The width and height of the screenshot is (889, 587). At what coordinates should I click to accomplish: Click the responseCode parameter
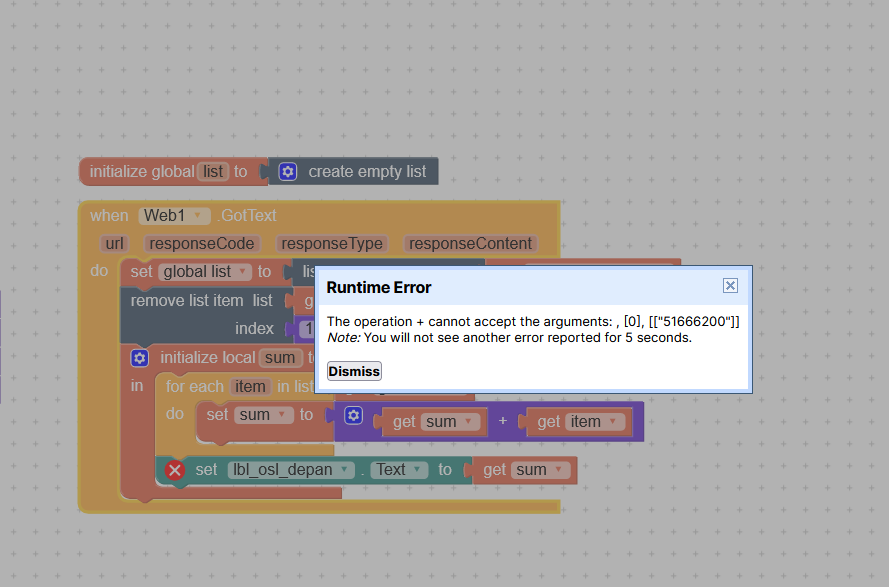click(x=202, y=244)
